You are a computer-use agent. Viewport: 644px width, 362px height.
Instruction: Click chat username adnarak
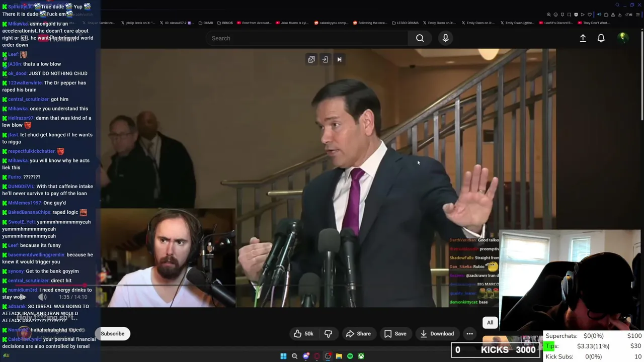(x=17, y=306)
